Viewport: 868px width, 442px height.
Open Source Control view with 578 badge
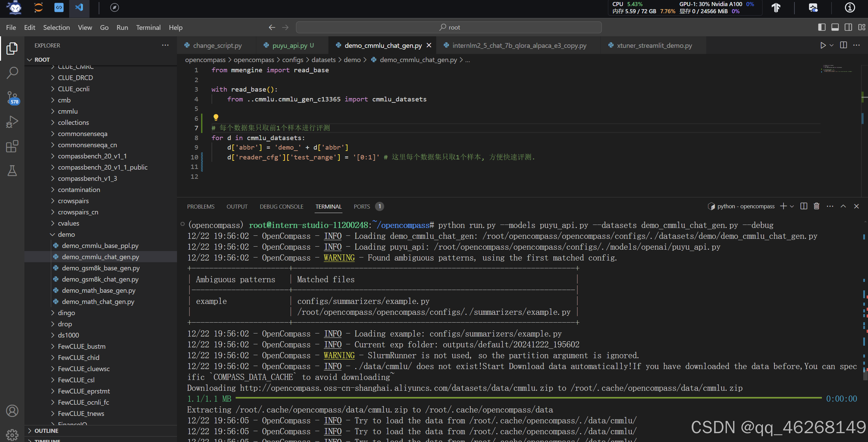tap(12, 97)
